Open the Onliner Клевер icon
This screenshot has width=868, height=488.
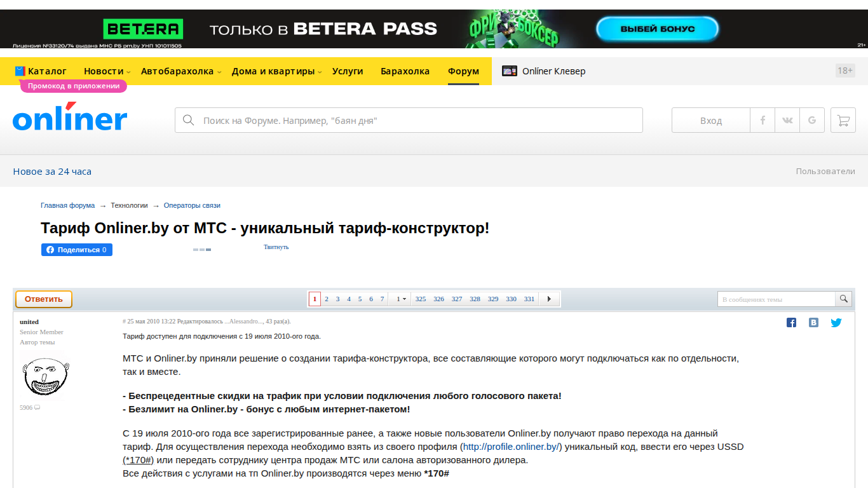510,71
